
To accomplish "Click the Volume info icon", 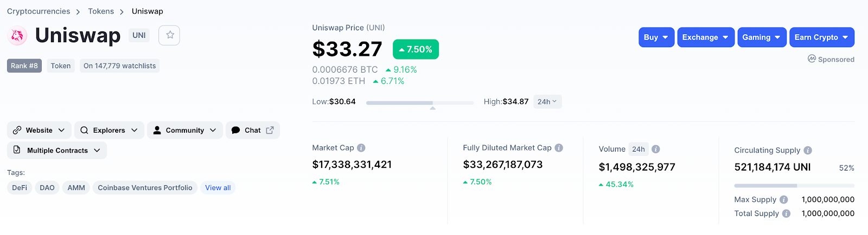I will point(656,149).
